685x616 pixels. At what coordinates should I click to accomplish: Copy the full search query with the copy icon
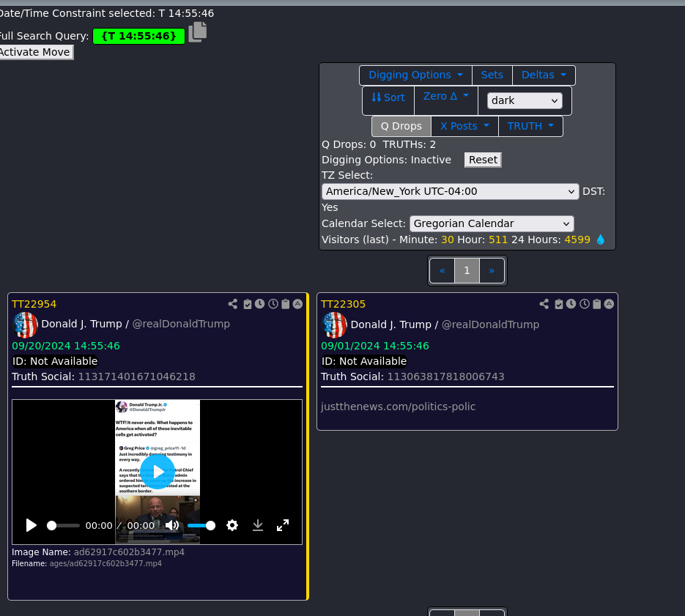(x=198, y=32)
